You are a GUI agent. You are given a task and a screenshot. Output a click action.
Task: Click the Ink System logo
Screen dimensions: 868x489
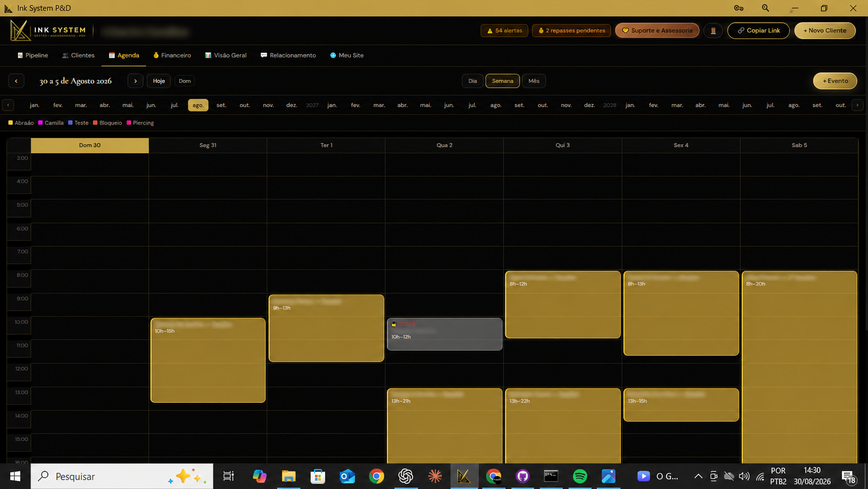pos(48,31)
